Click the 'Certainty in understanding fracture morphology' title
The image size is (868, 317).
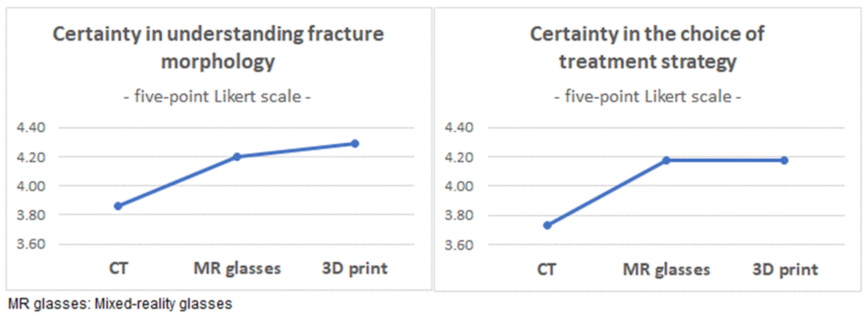(218, 48)
